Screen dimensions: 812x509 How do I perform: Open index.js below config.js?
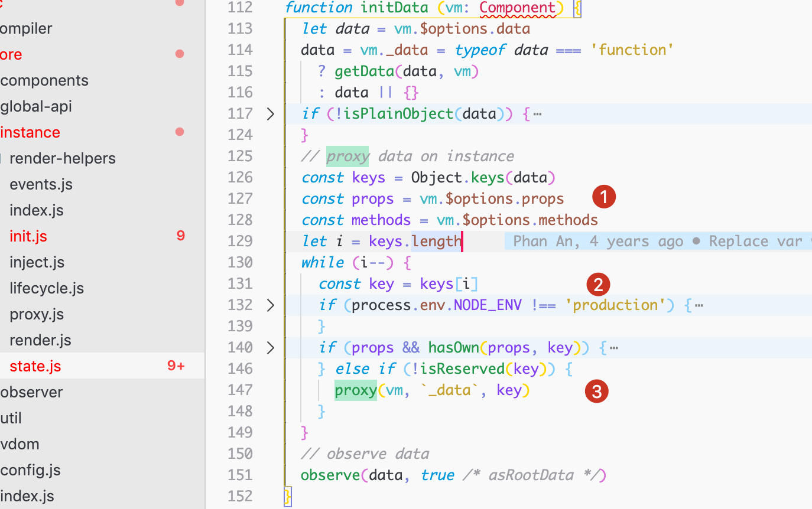tap(27, 496)
